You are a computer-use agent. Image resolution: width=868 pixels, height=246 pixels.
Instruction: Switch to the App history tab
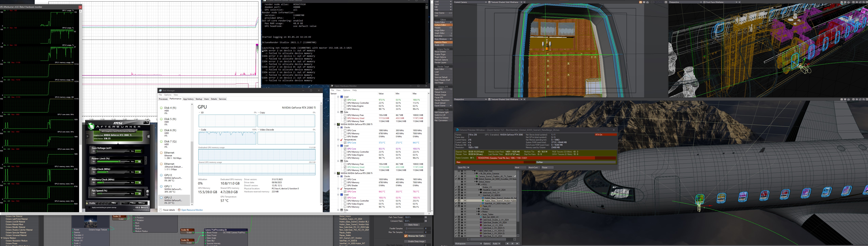coord(188,99)
